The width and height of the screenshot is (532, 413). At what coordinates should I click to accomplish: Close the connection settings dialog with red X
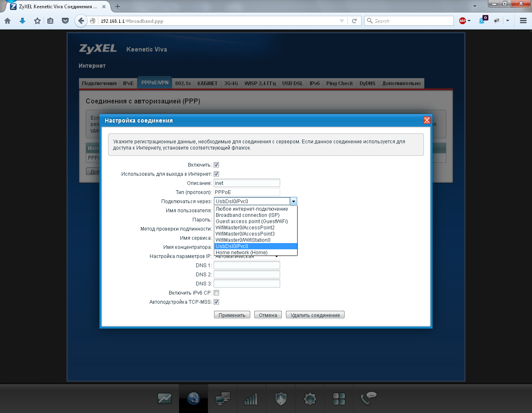pos(426,120)
